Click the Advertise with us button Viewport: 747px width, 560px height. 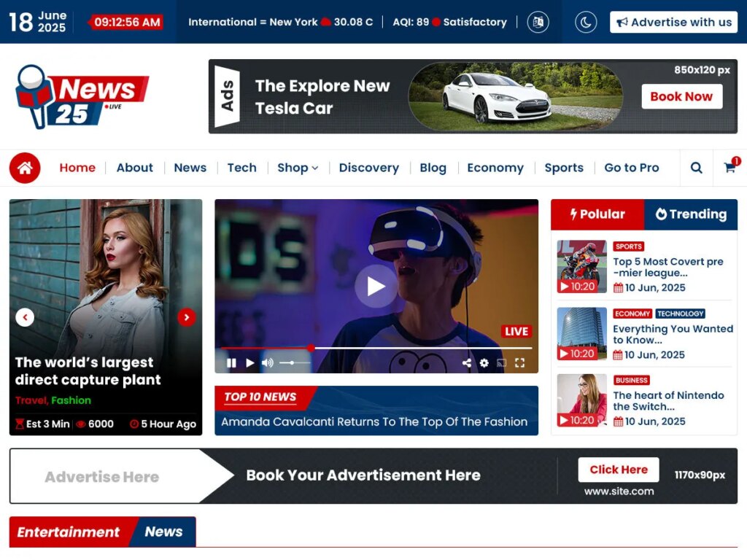click(x=673, y=22)
